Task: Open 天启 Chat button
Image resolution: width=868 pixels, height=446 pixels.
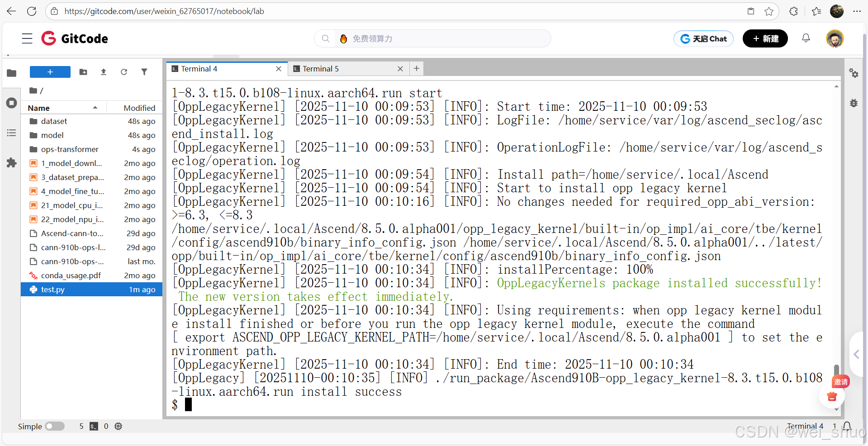Action: (703, 39)
